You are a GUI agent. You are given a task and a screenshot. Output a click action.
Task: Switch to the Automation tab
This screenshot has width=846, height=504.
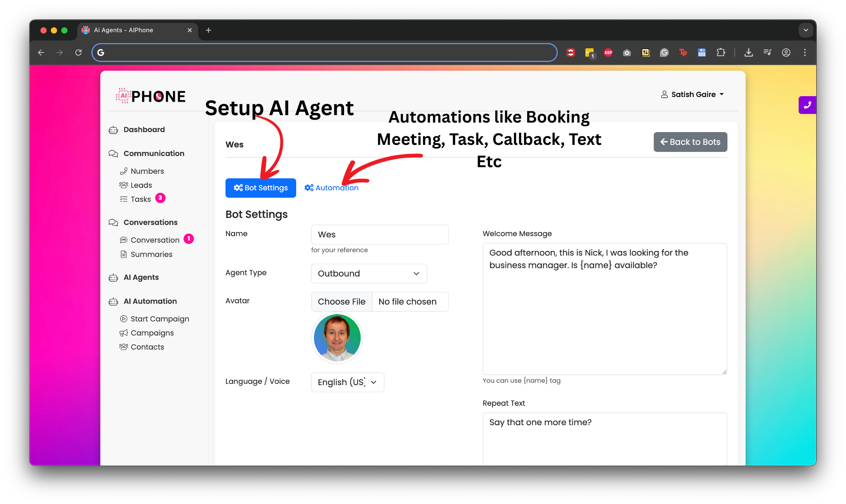click(331, 188)
